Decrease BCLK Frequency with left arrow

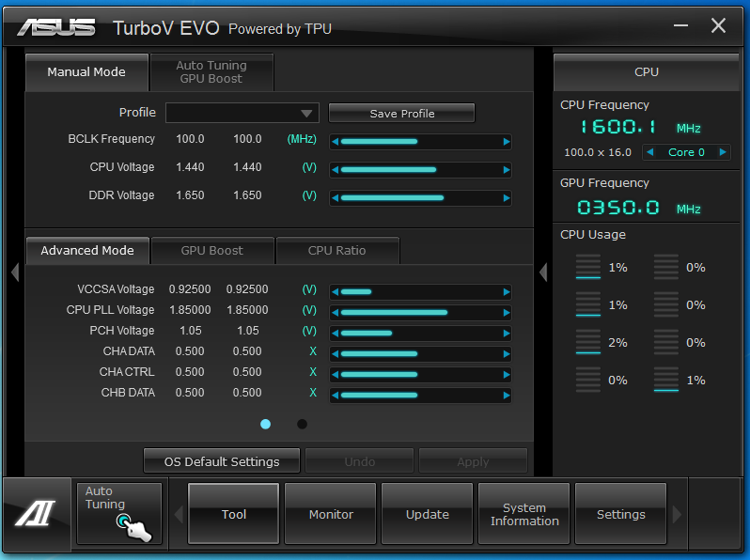335,142
